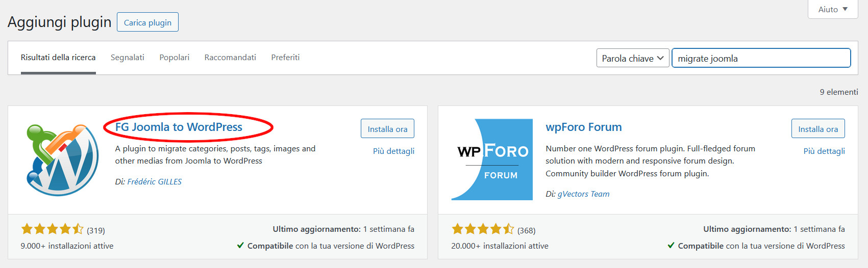Open the Preferiti tab
The image size is (868, 268).
point(285,58)
